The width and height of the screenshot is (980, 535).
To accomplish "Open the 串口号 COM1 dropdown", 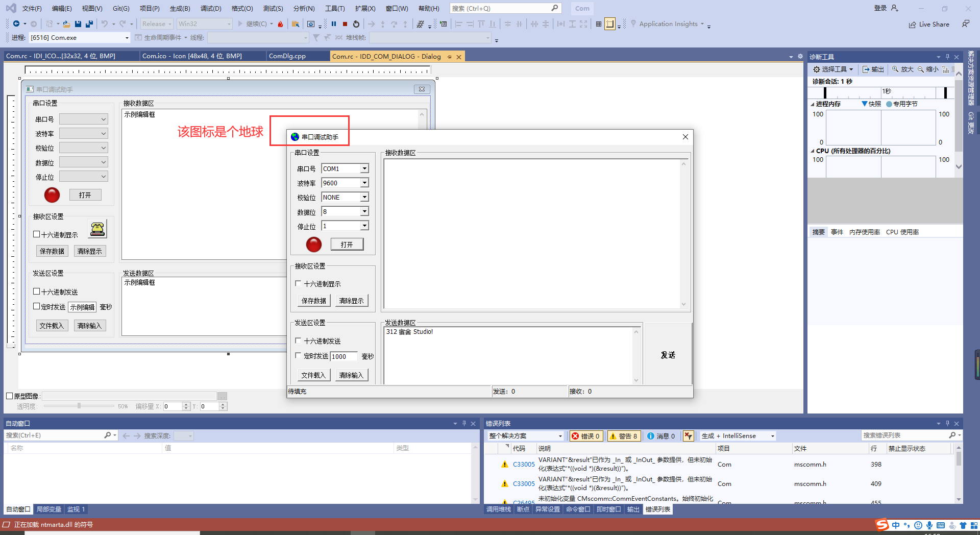I will [x=364, y=168].
